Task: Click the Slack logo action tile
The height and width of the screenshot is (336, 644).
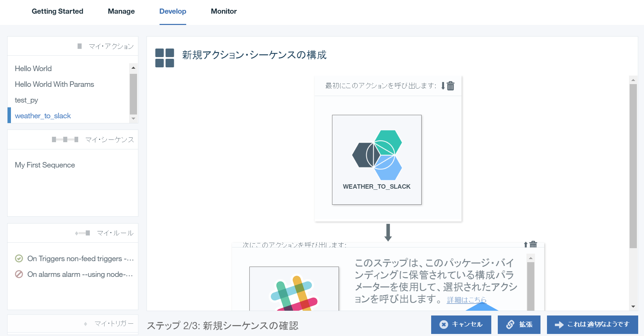Action: point(294,289)
